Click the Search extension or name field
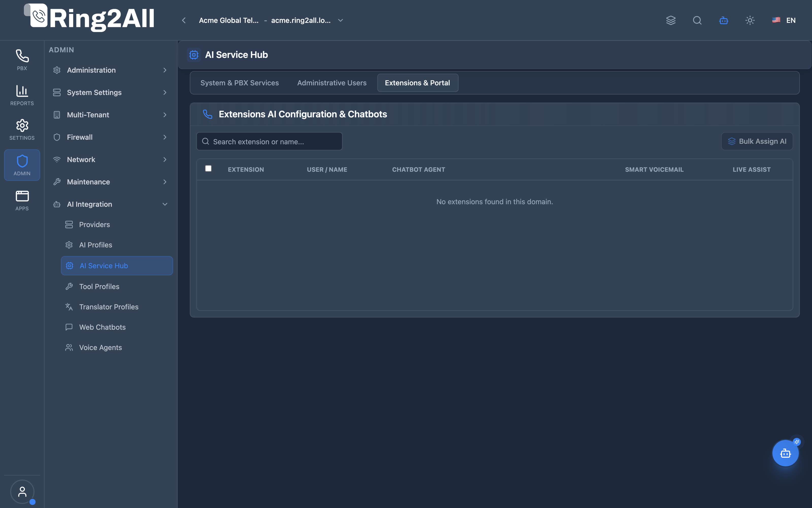812x508 pixels. [x=269, y=141]
